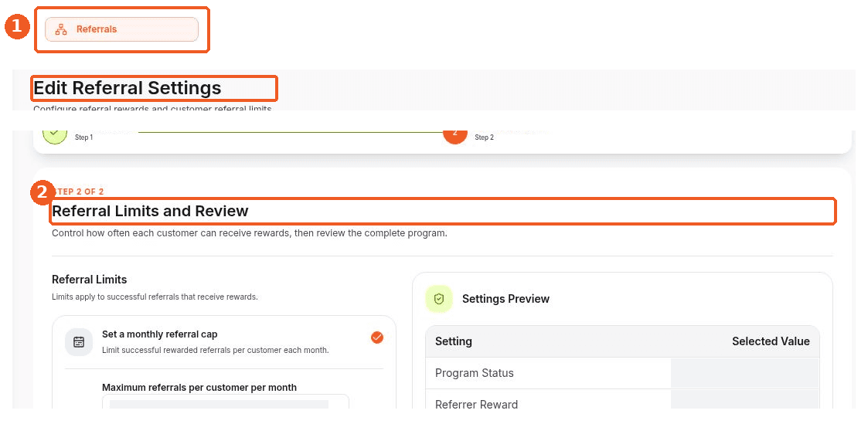Click the maximum referrals per month input
This screenshot has width=868, height=424.
226,402
